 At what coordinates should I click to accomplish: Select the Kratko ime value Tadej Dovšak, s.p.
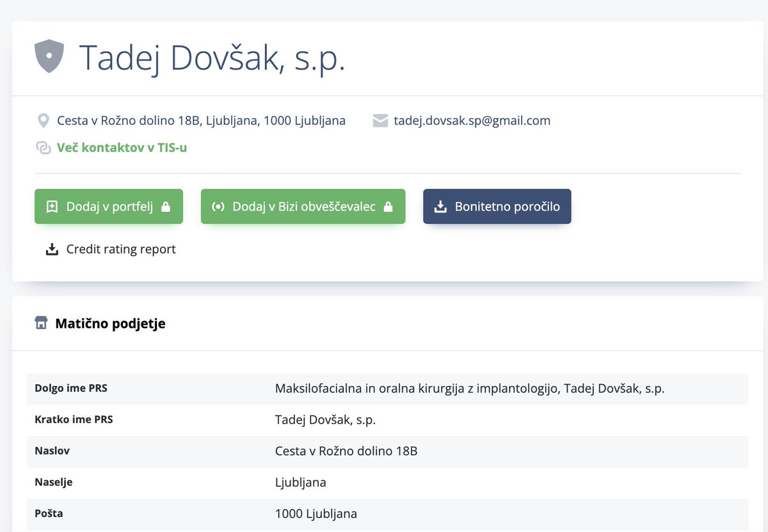pos(325,420)
